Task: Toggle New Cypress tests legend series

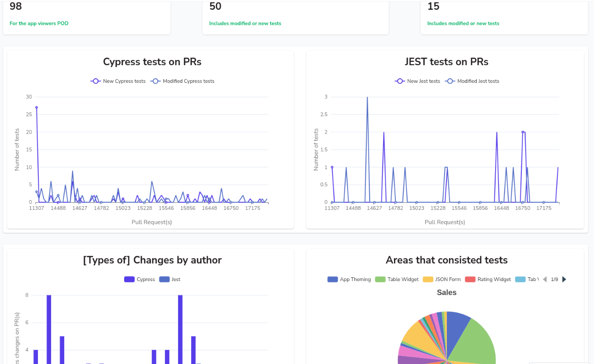Action: pos(119,81)
